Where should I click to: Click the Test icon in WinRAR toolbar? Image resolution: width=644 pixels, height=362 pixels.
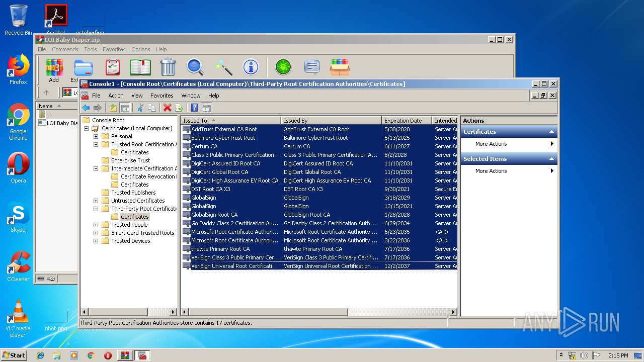tap(113, 67)
